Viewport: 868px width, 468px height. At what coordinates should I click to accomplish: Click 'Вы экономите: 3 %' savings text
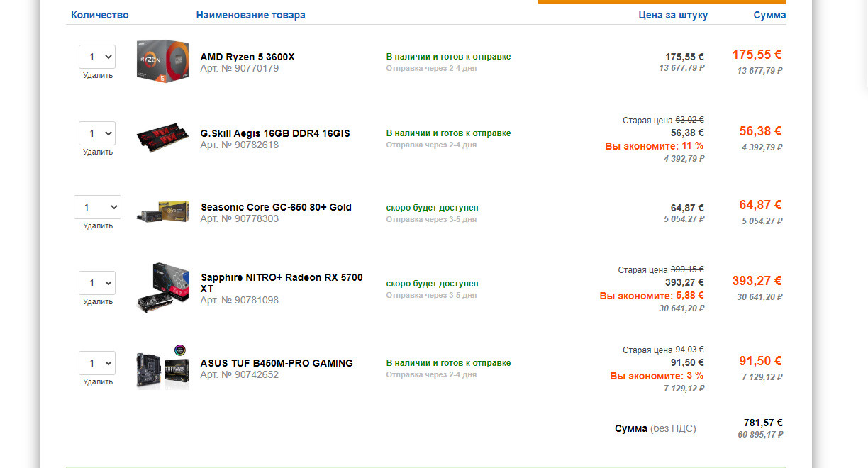point(657,376)
